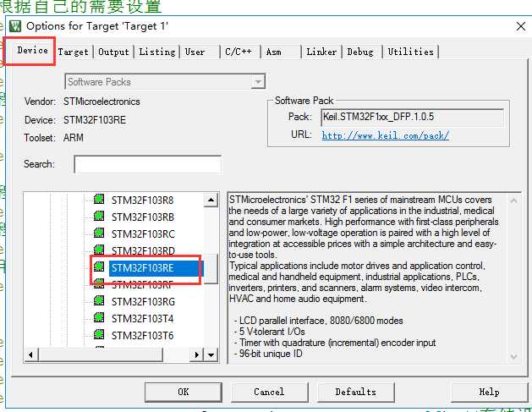Open the Linker tab
Image resolution: width=532 pixels, height=412 pixels.
click(x=321, y=52)
